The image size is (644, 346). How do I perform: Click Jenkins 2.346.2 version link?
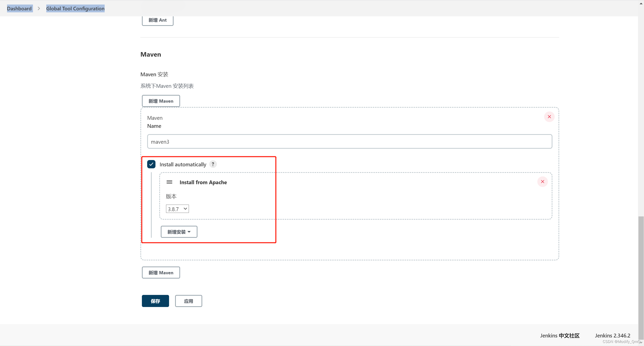[x=613, y=336]
